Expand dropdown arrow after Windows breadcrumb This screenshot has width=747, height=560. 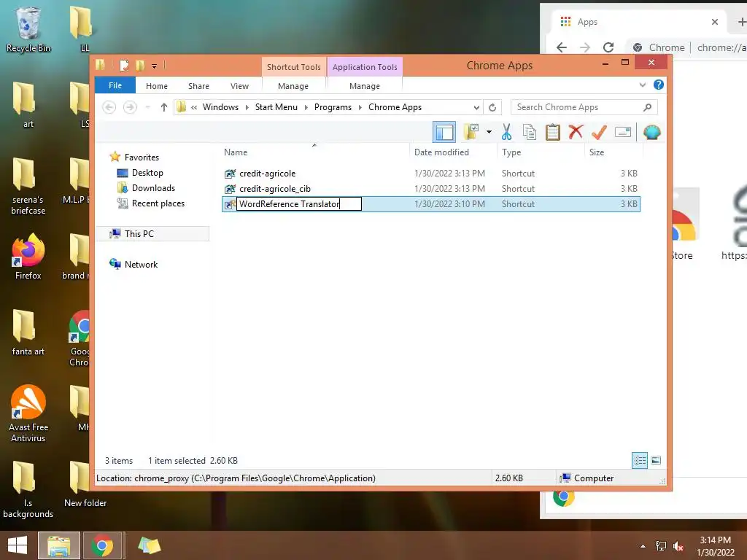point(247,107)
